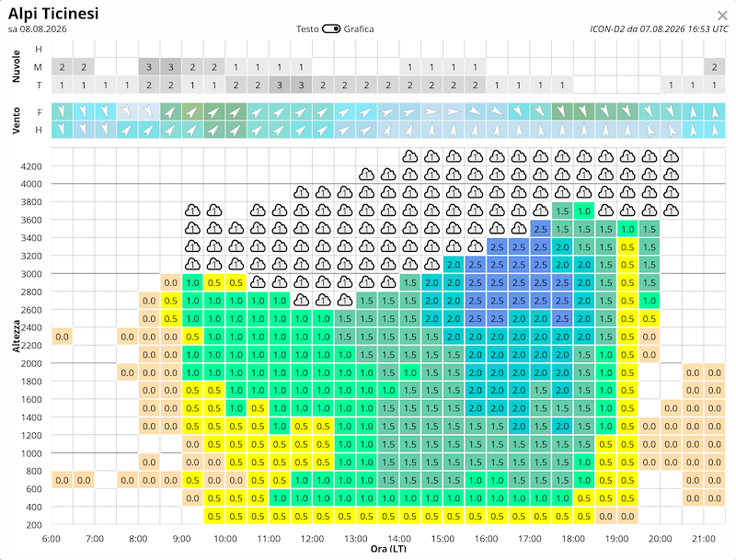Click the Testo label
The width and height of the screenshot is (736, 560).
(307, 29)
